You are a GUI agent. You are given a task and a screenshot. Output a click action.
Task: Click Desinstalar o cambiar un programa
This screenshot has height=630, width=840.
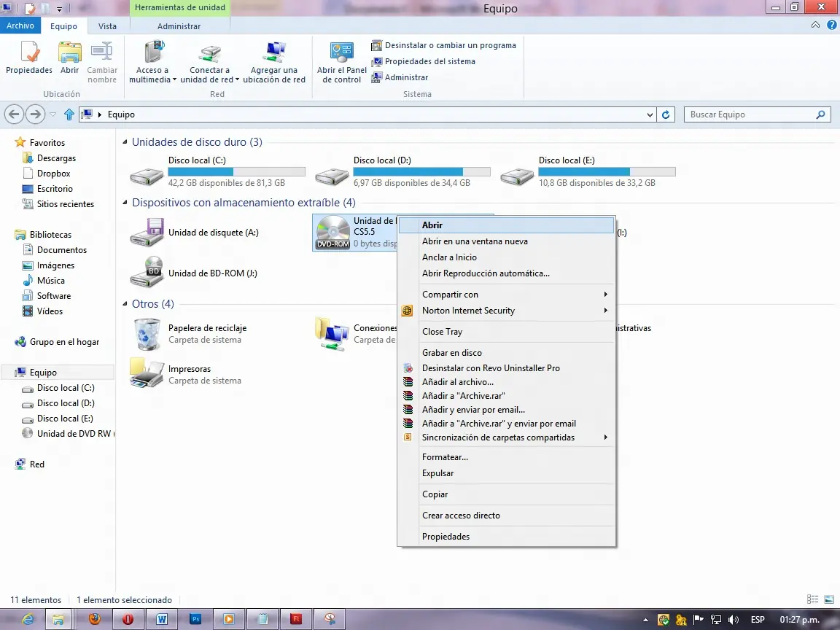click(443, 45)
